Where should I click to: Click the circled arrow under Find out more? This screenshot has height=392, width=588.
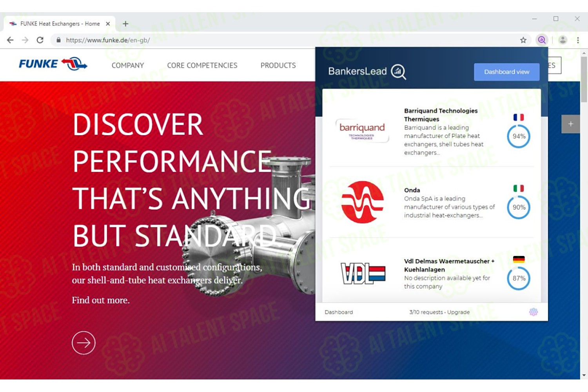83,343
